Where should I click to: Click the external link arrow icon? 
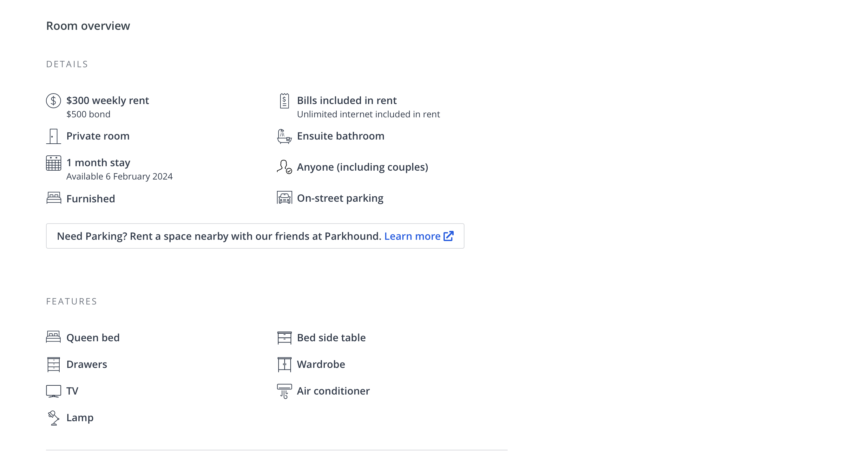coord(449,236)
